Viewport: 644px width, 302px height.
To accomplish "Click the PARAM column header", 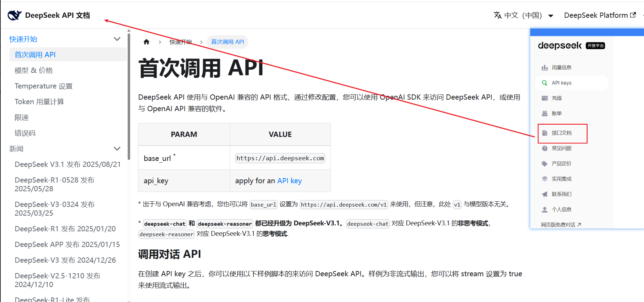I will click(x=184, y=134).
